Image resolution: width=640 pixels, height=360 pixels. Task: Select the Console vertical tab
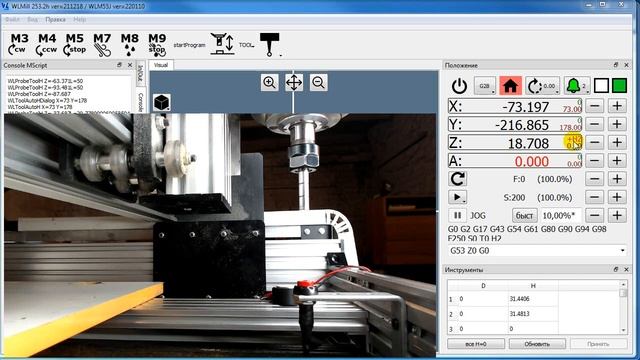click(140, 102)
